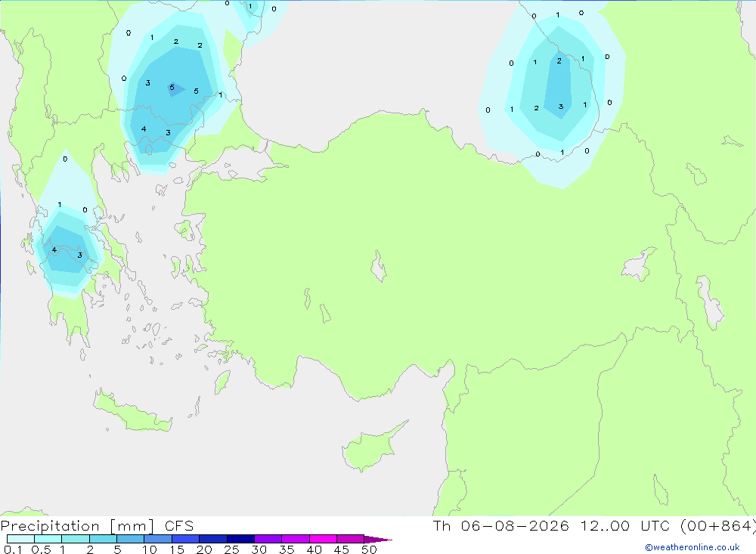
Task: Click the 0.5 legend label
Action: pyautogui.click(x=42, y=549)
